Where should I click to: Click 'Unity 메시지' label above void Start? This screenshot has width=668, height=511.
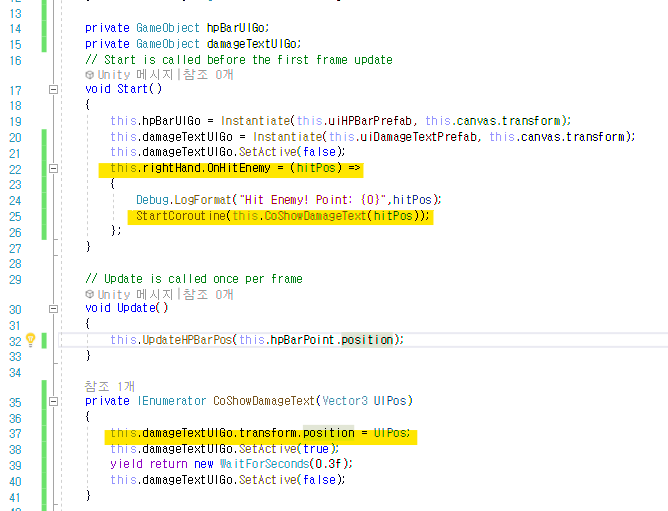click(135, 75)
